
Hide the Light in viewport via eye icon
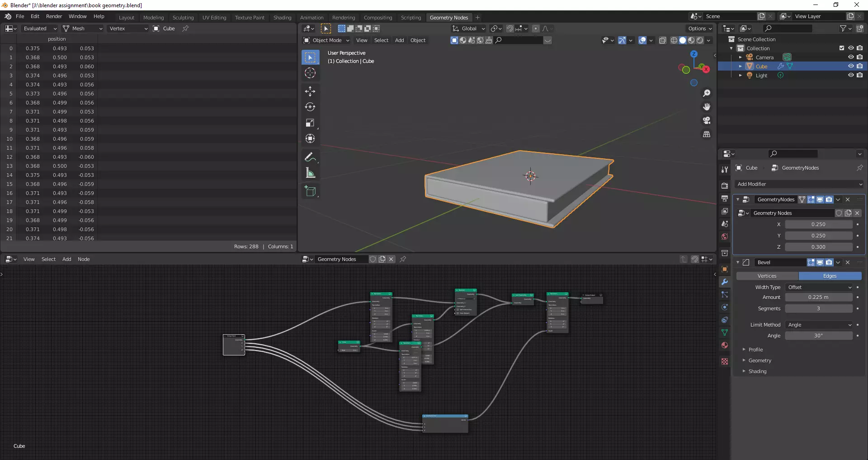coord(851,75)
